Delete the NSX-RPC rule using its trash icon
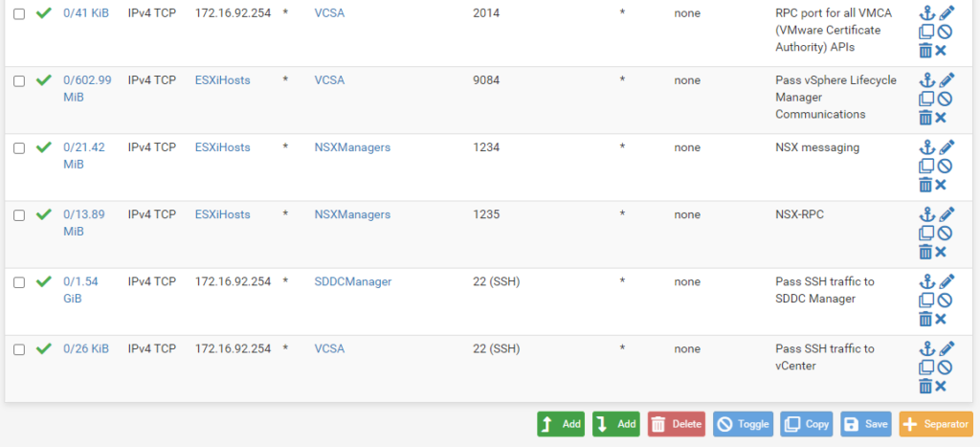This screenshot has height=447, width=980. coord(925,252)
